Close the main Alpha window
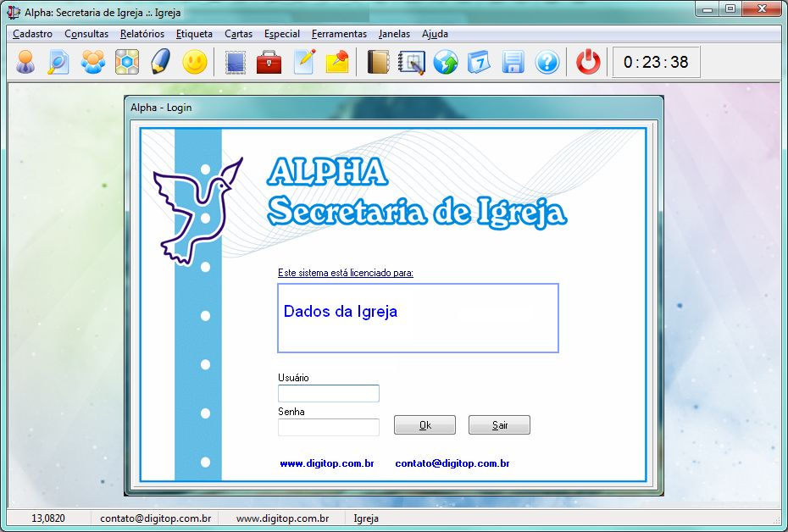The width and height of the screenshot is (788, 532). click(762, 9)
